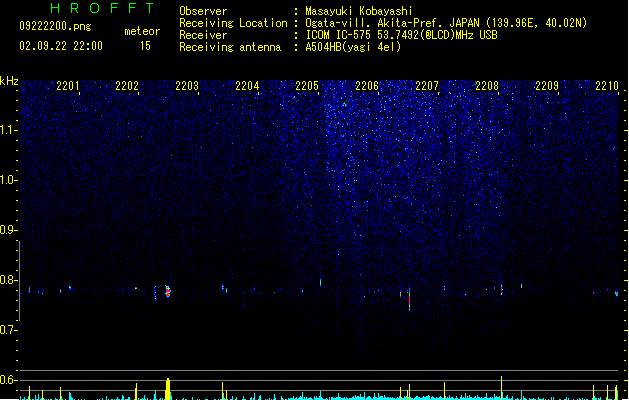Click the 2208 time marker
Screen dimensions: 629x400
487,85
